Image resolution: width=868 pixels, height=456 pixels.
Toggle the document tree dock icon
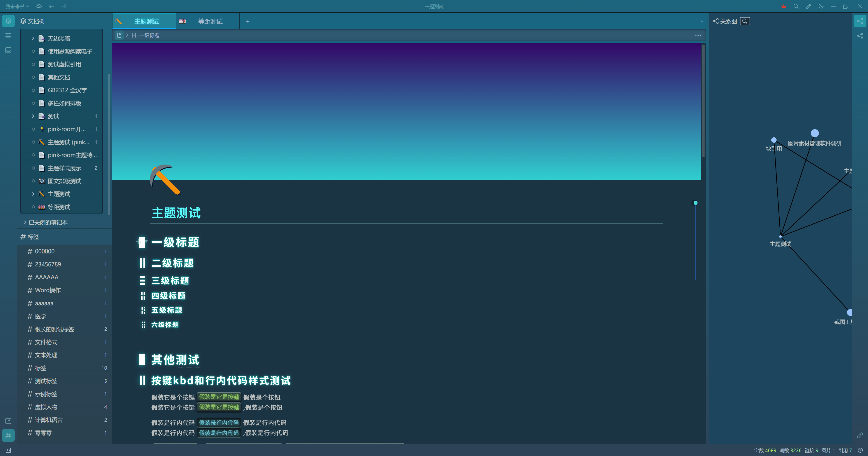(8, 21)
